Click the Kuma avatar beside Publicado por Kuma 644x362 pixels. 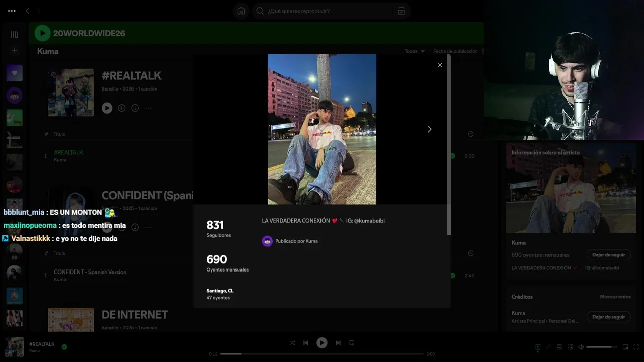[267, 241]
